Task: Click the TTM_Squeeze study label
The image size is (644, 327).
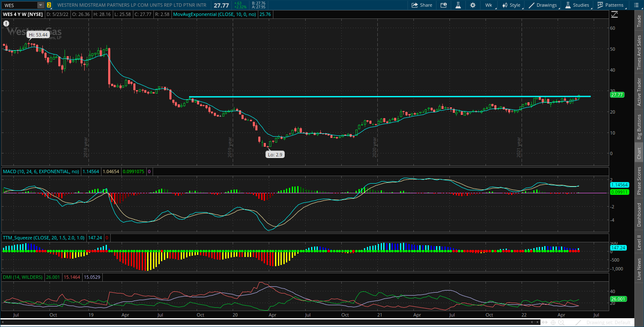Action: pyautogui.click(x=44, y=237)
